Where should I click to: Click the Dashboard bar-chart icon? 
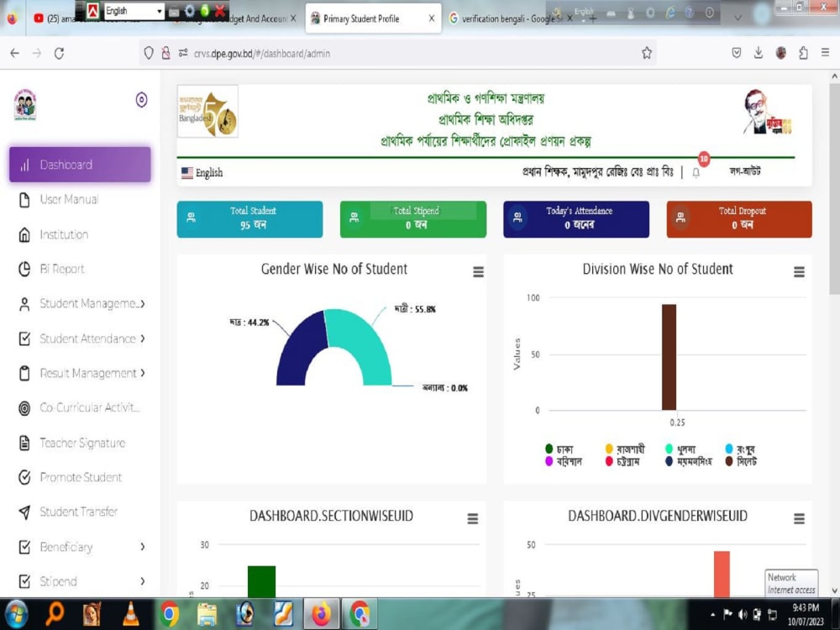click(24, 165)
